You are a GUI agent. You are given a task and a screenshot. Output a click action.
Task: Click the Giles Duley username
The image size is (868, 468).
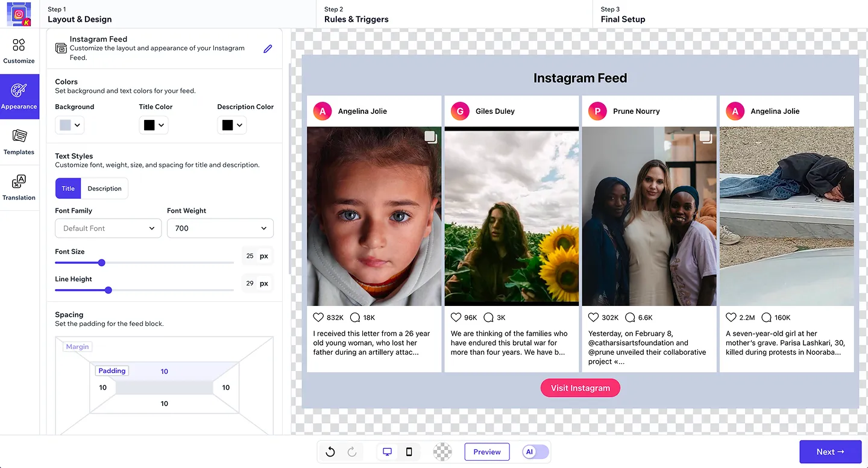point(495,111)
